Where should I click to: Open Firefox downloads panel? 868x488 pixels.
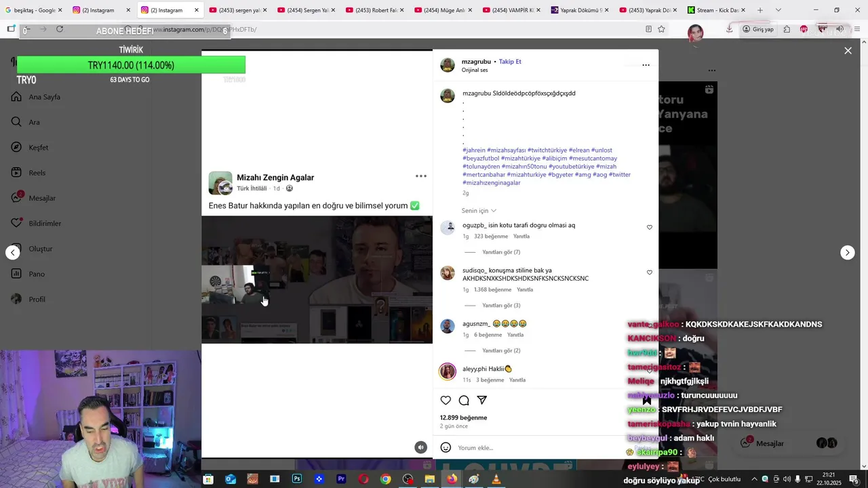(730, 29)
